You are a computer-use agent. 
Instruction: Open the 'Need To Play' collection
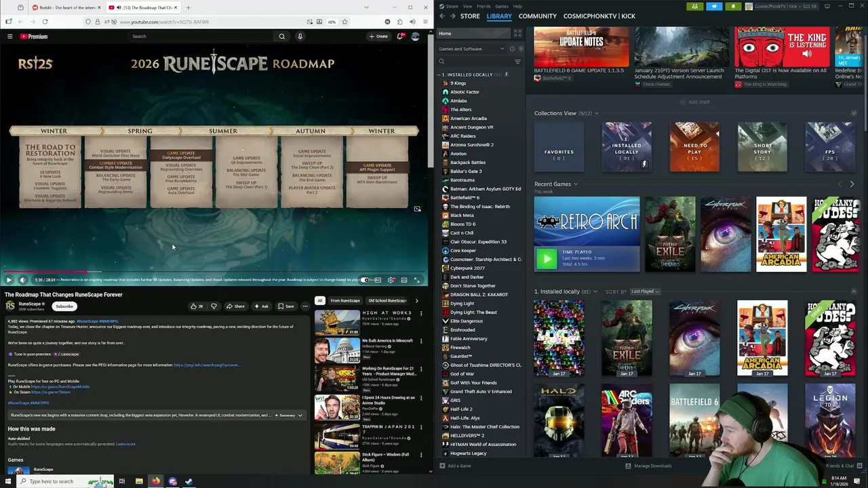click(694, 148)
